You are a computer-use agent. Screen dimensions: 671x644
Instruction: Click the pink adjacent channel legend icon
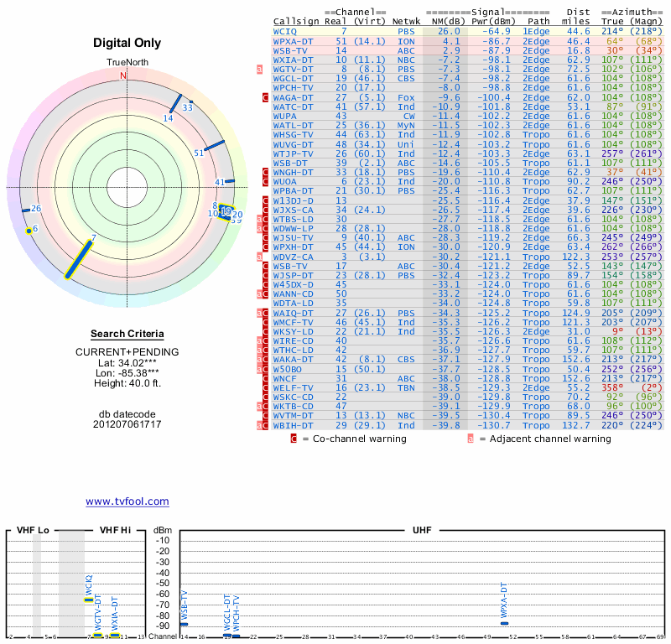click(471, 438)
